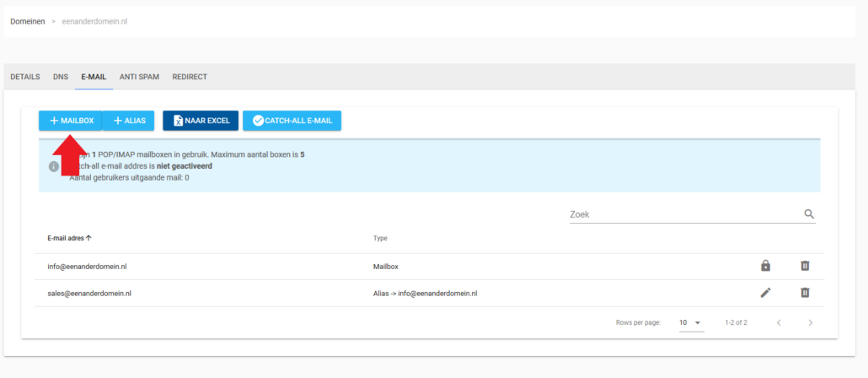Focus the Zoek search field
868x378 pixels.
[x=684, y=214]
